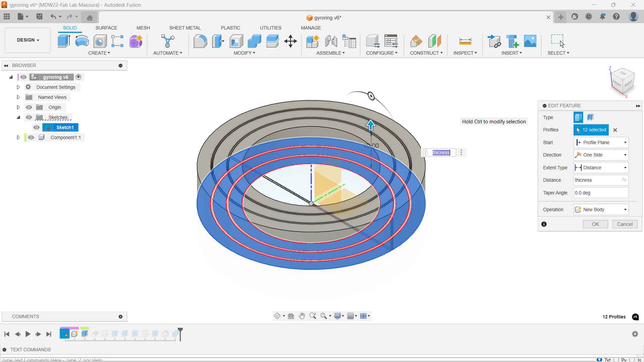
Task: Click the New Component icon
Action: tap(313, 41)
